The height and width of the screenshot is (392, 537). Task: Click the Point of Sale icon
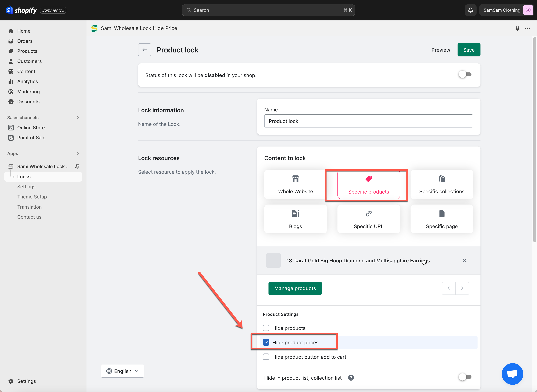(x=11, y=138)
